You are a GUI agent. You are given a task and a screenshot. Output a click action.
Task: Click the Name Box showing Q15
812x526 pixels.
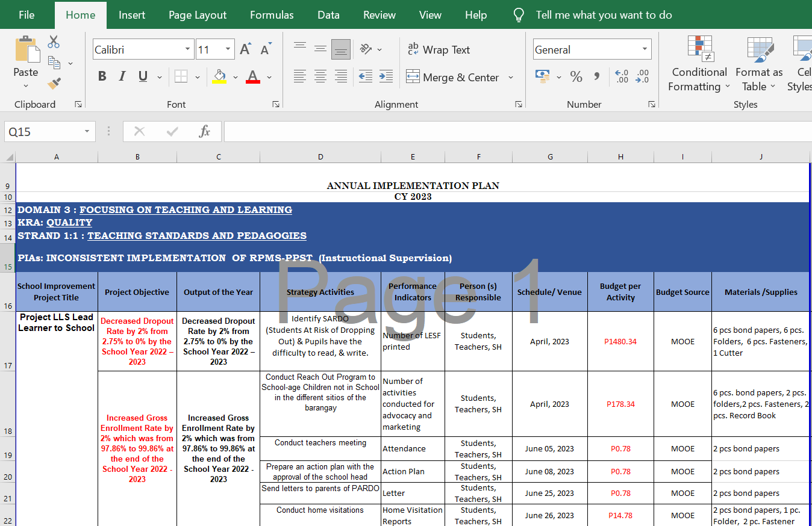click(43, 131)
